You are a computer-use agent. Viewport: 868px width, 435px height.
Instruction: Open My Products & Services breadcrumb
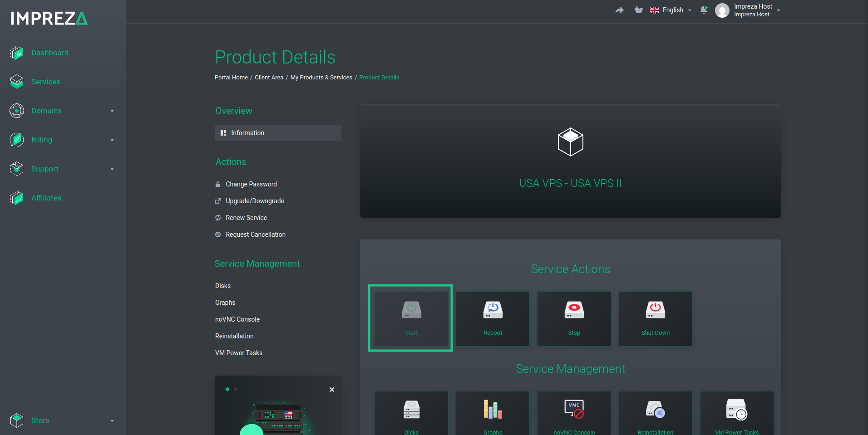tap(321, 78)
